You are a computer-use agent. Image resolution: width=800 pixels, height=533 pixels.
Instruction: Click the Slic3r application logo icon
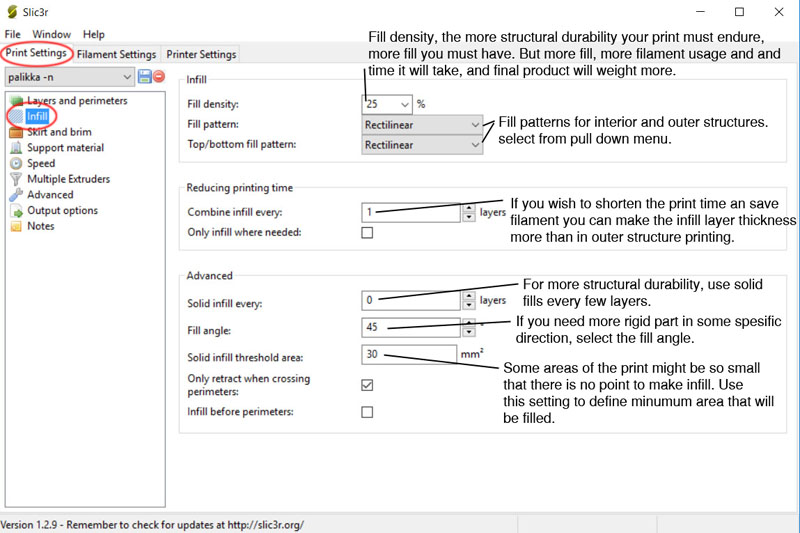(12, 12)
